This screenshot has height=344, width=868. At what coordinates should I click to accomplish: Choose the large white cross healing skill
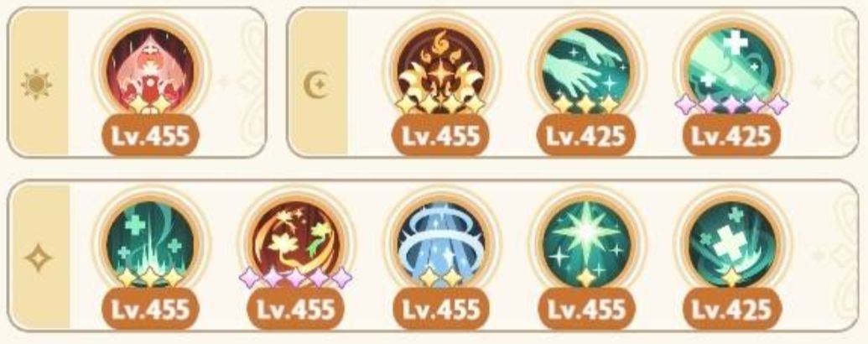coord(732,243)
